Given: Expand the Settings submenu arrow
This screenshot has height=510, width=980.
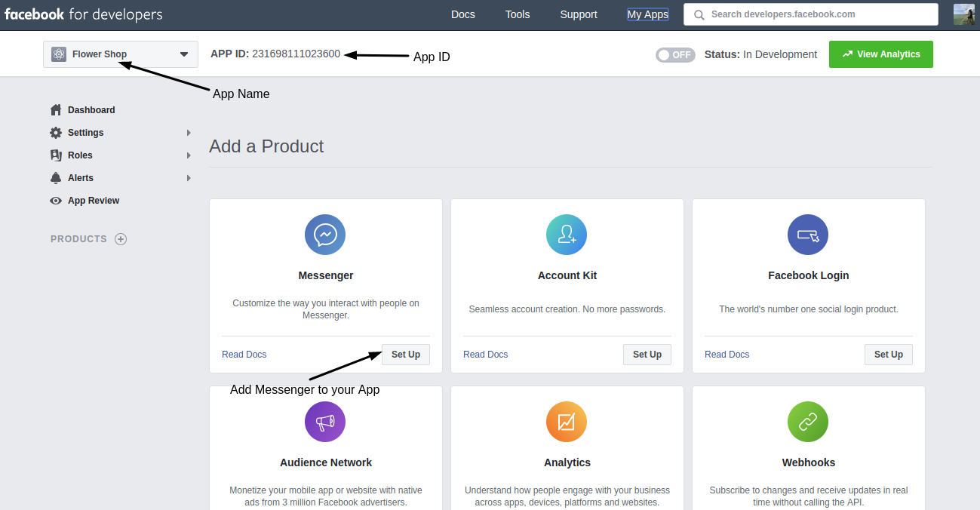Looking at the screenshot, I should point(189,133).
